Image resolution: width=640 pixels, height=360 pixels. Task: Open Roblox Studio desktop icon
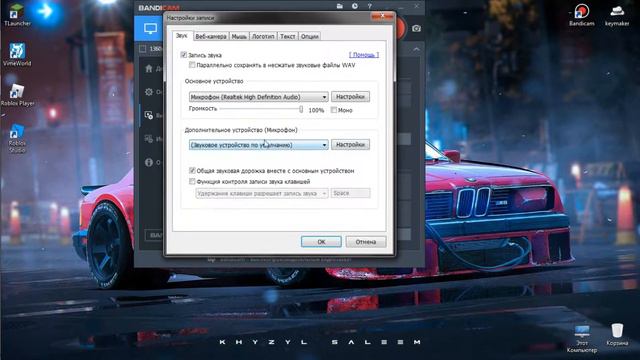pos(17,138)
